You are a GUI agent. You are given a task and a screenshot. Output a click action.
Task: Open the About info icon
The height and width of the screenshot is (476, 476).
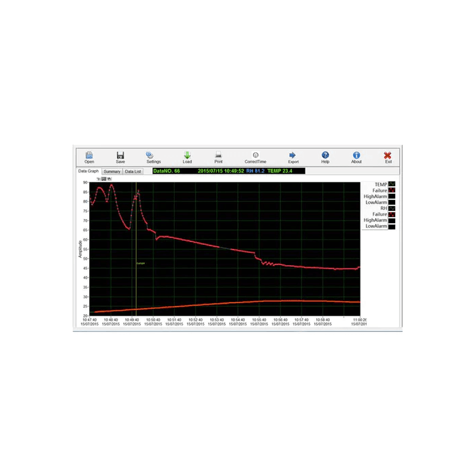pyautogui.click(x=356, y=156)
